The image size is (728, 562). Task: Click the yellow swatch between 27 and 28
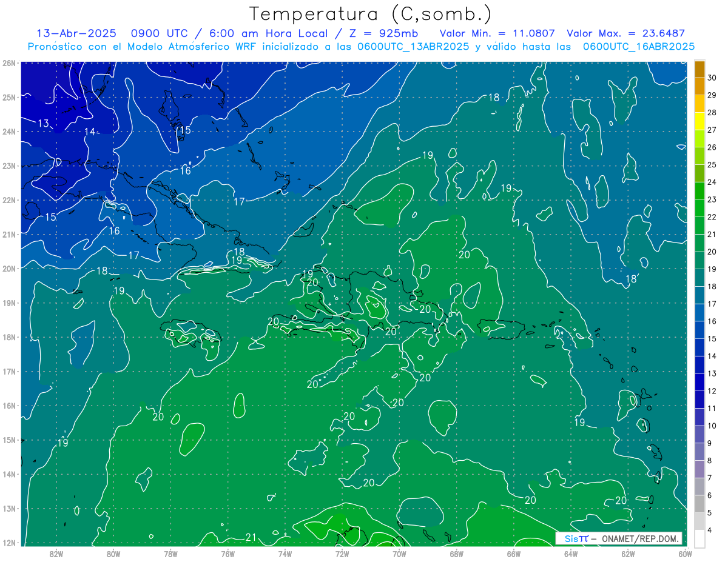coord(699,121)
